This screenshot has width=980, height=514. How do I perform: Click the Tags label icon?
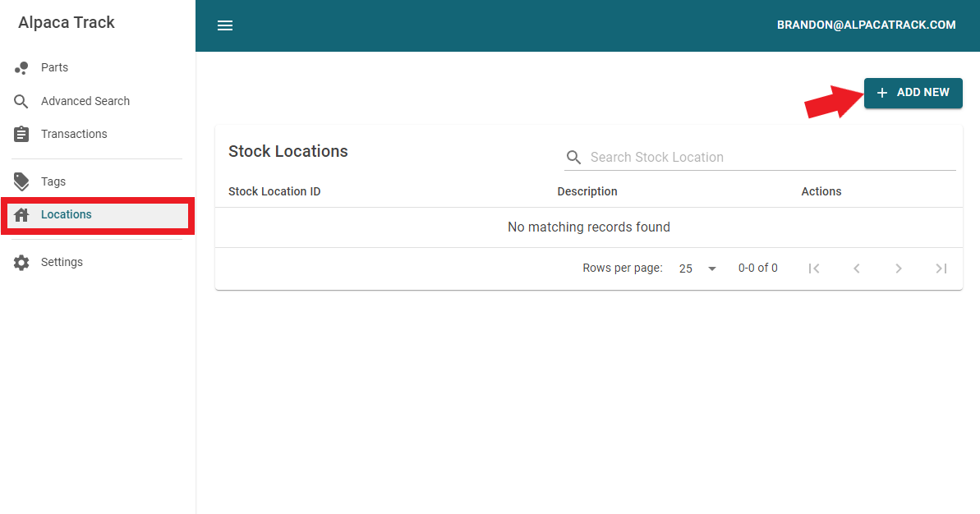(22, 181)
